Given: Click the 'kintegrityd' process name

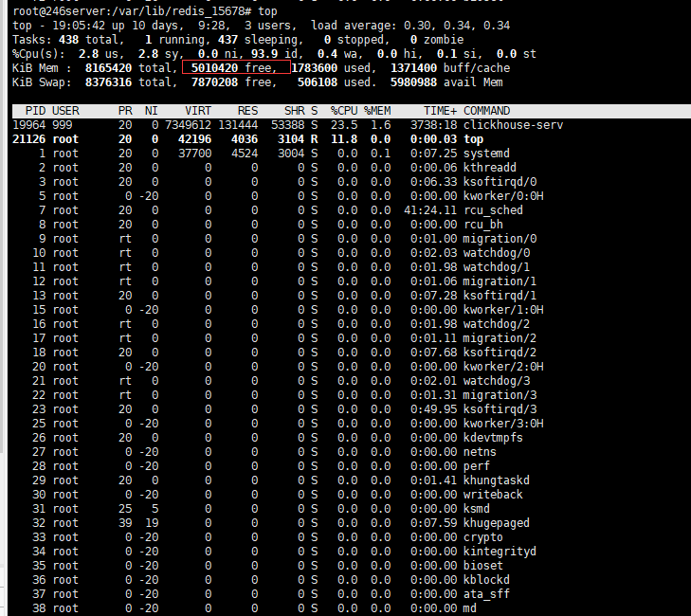Looking at the screenshot, I should pos(500,552).
